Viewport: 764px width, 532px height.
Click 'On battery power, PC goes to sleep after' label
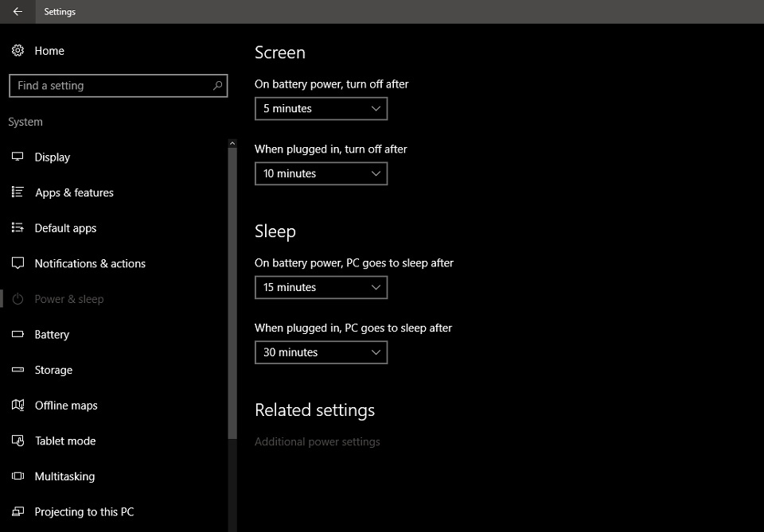[x=354, y=263]
